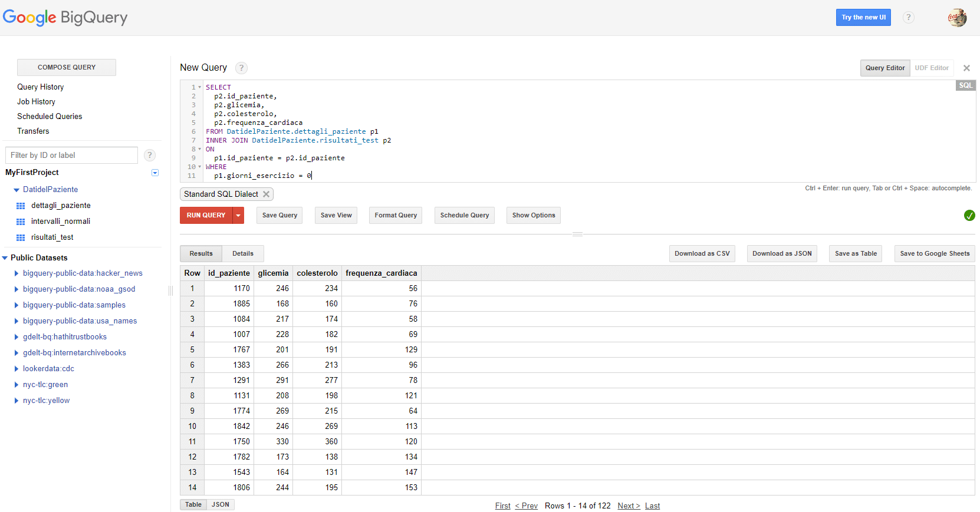Click the editor-results resize handle

click(x=578, y=234)
